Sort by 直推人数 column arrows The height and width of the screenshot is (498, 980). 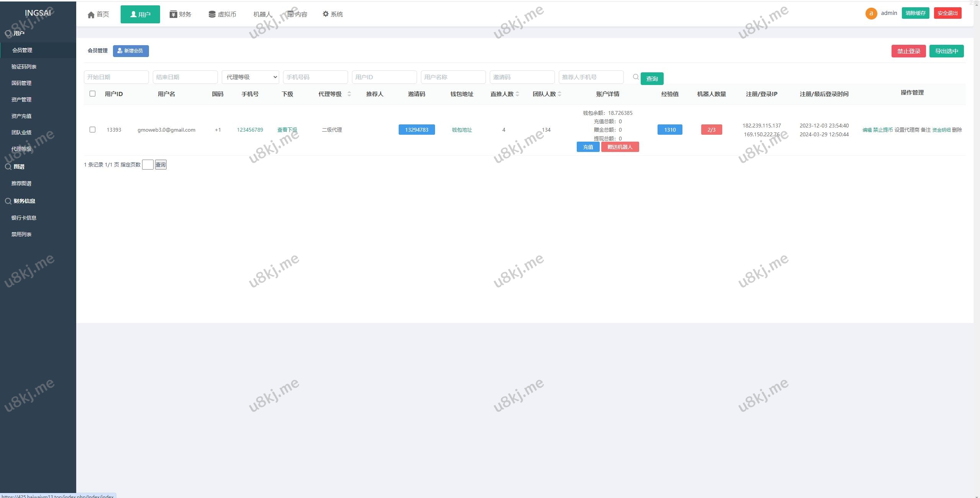(517, 94)
